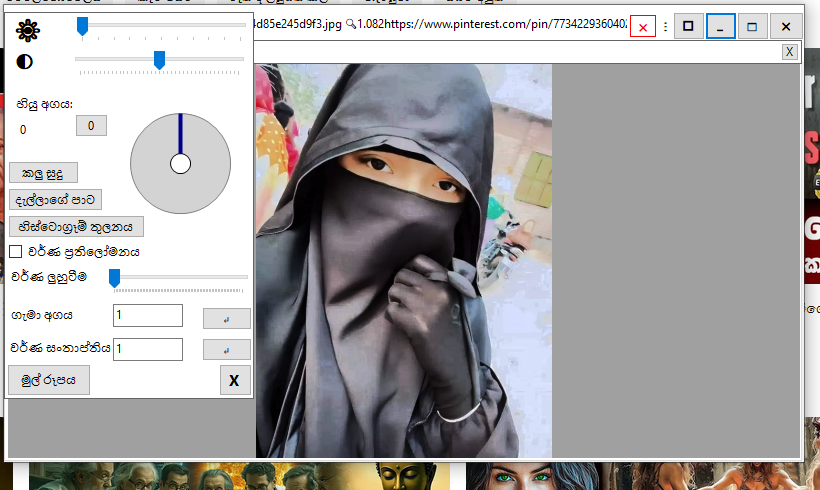Click the small X below the title bar
The width and height of the screenshot is (820, 490).
[x=789, y=52]
